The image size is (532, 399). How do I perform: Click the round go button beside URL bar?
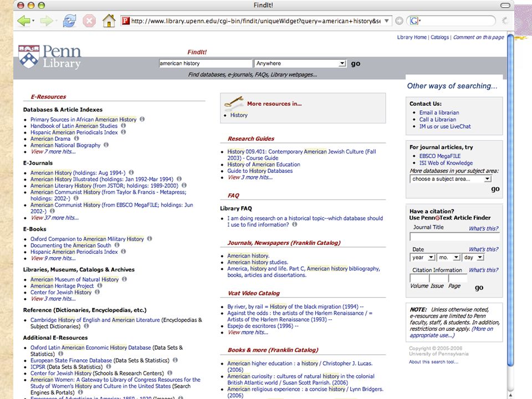click(400, 21)
